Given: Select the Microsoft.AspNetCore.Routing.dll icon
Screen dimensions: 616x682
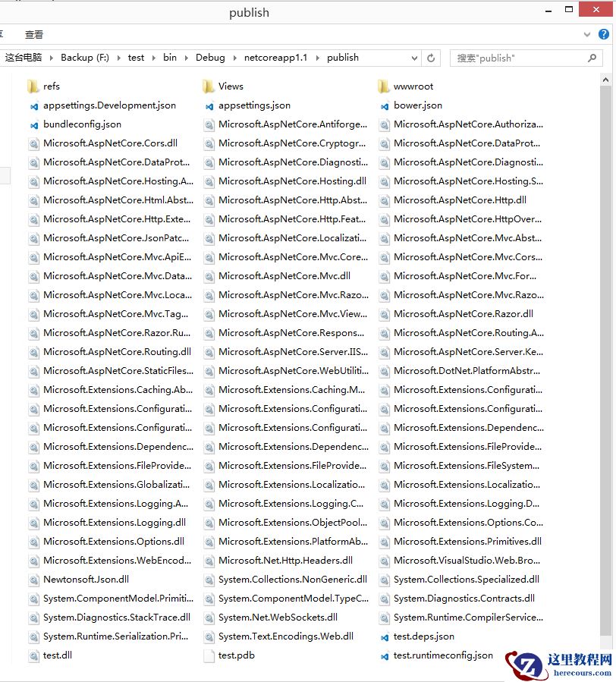Looking at the screenshot, I should [x=34, y=352].
